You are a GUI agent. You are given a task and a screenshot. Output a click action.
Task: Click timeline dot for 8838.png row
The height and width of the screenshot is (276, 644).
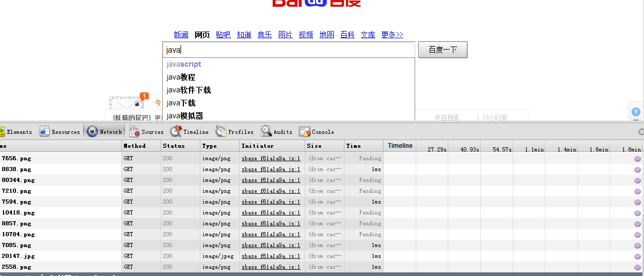tap(637, 170)
